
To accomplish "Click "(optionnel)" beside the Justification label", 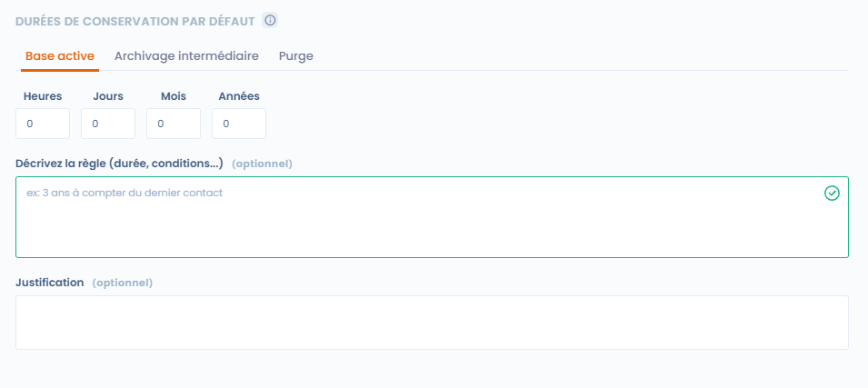I will click(123, 283).
